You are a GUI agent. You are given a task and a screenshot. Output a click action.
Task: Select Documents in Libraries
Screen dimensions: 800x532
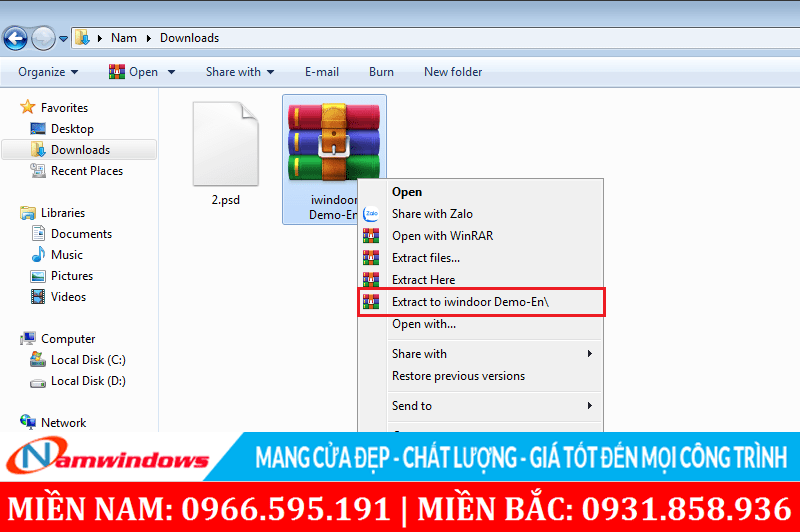(x=81, y=234)
